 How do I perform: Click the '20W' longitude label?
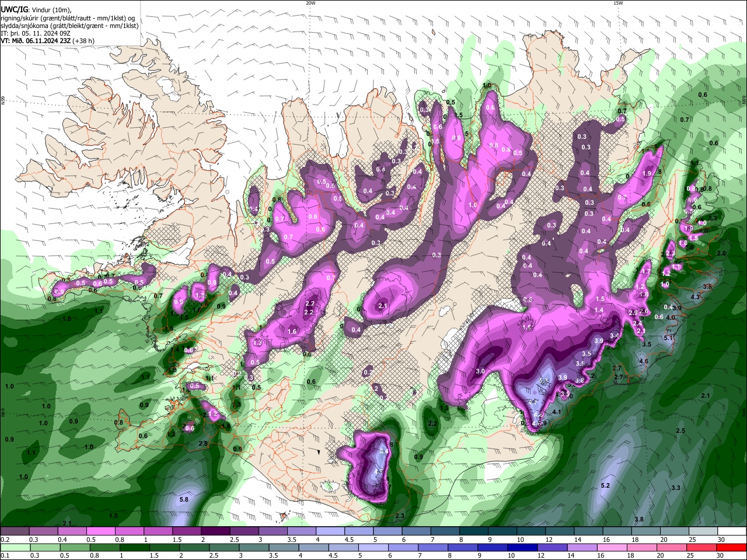coord(310,2)
